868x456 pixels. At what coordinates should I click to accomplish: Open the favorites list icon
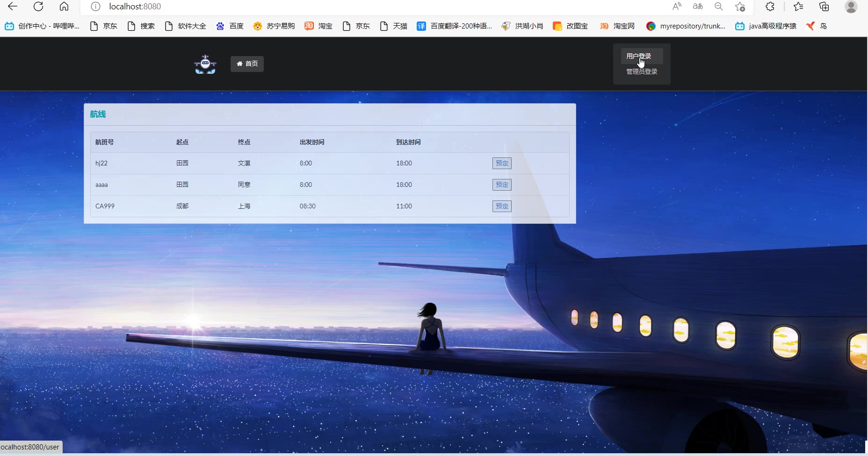pyautogui.click(x=798, y=7)
